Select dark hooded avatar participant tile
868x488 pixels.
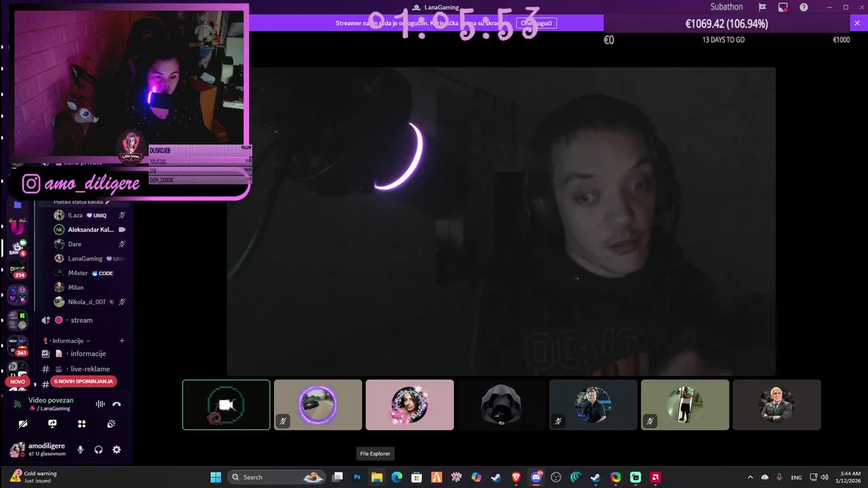(501, 405)
